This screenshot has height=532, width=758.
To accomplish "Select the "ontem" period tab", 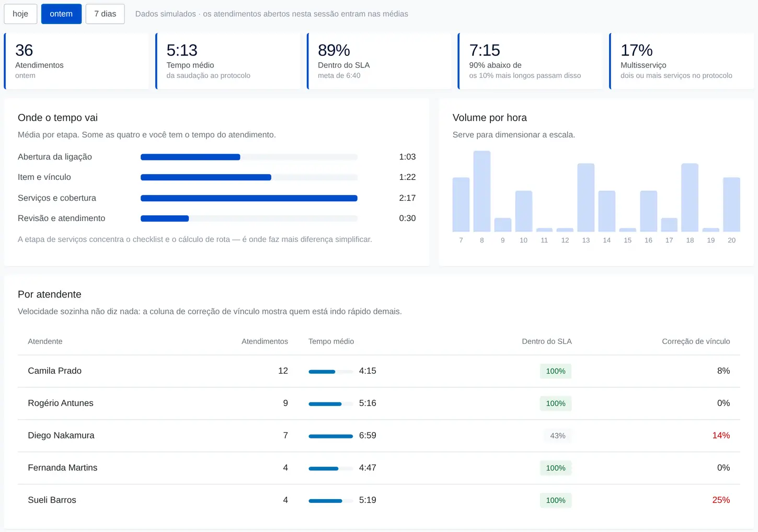I will tap(61, 14).
